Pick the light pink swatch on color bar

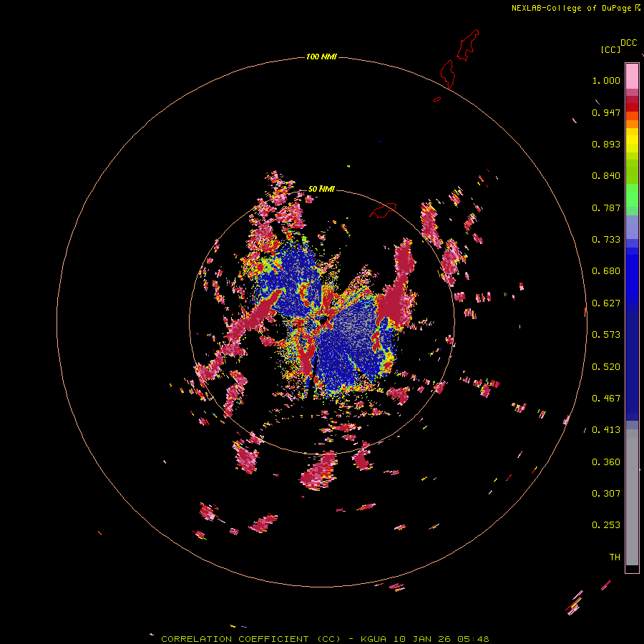coord(632,76)
